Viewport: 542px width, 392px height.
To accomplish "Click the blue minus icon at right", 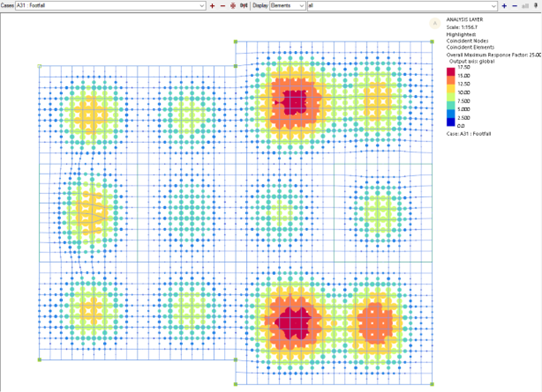I will click(x=515, y=6).
